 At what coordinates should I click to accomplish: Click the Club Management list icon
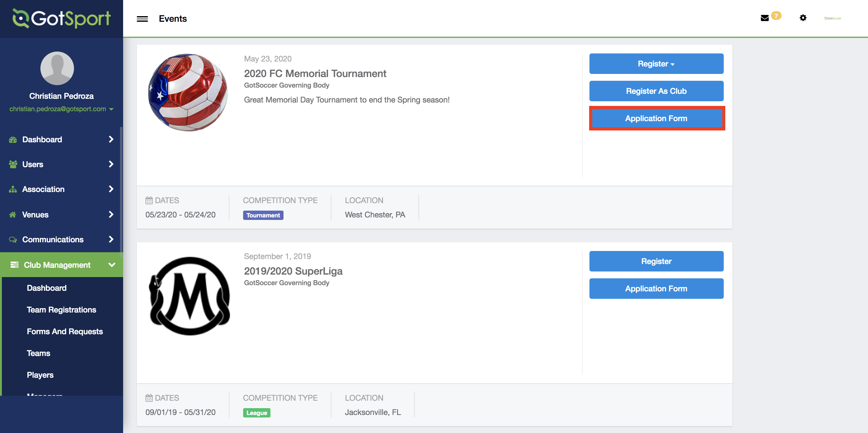(15, 265)
